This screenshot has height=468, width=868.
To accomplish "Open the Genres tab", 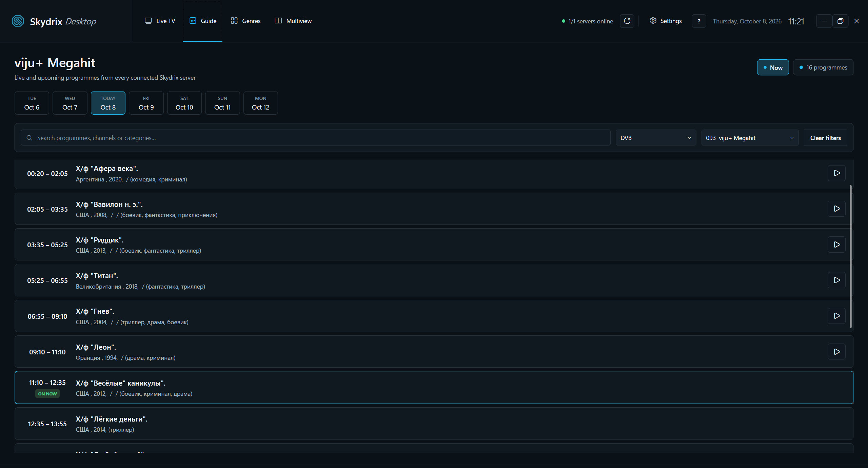I will click(x=245, y=21).
